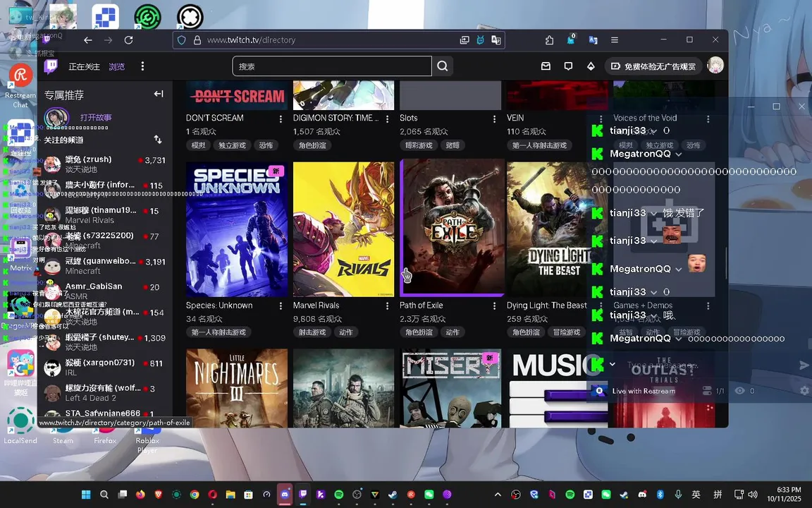Click the Twitch logo home icon
Viewport: 812px width, 508px height.
pos(51,66)
